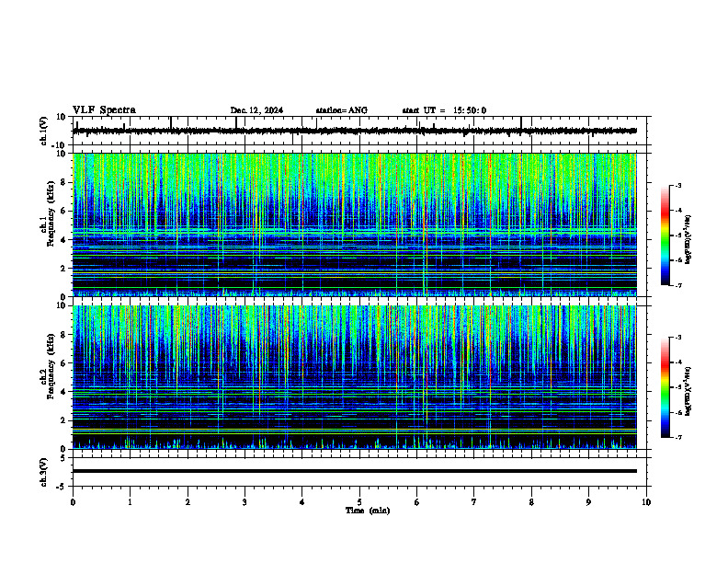Click the "-3" tick of ch.1 color scale

point(678,185)
